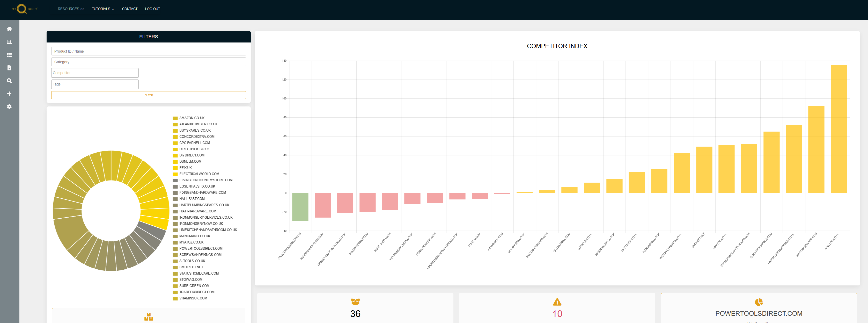Toggle SJTOOLS.CO.UK legend entry
Viewport: 868px width, 323px height.
coord(189,261)
